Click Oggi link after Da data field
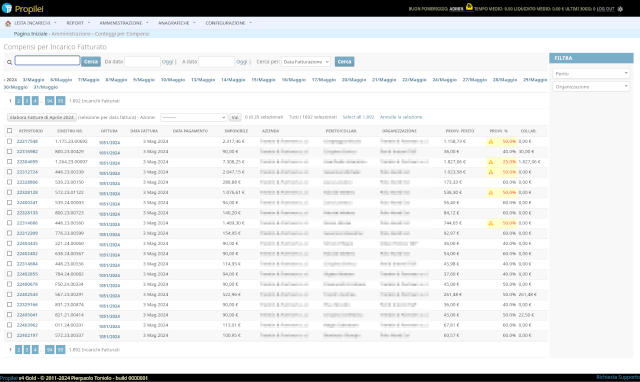 coord(167,62)
